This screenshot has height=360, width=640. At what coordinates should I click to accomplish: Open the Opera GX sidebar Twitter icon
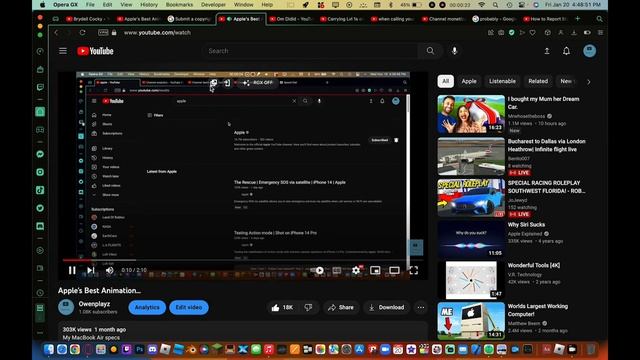(40, 208)
